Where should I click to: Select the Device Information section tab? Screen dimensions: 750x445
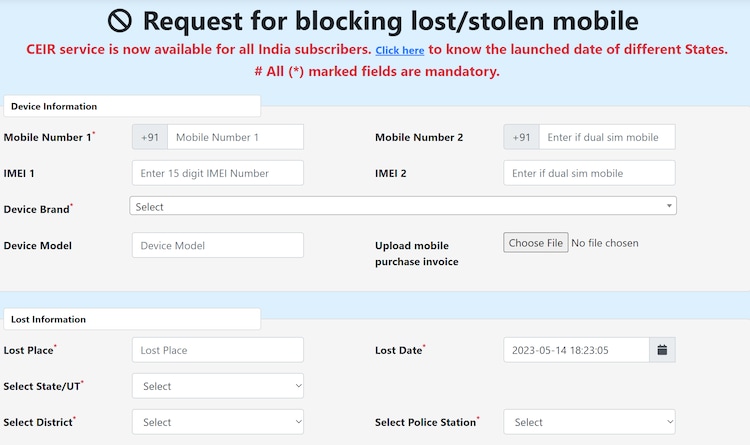point(132,106)
